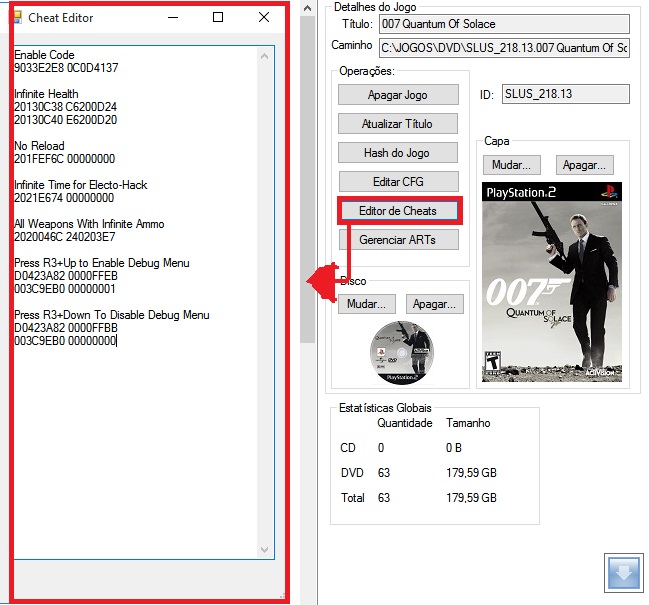Click Mudar in the Capa section
Screen dimensions: 649x605
click(512, 165)
